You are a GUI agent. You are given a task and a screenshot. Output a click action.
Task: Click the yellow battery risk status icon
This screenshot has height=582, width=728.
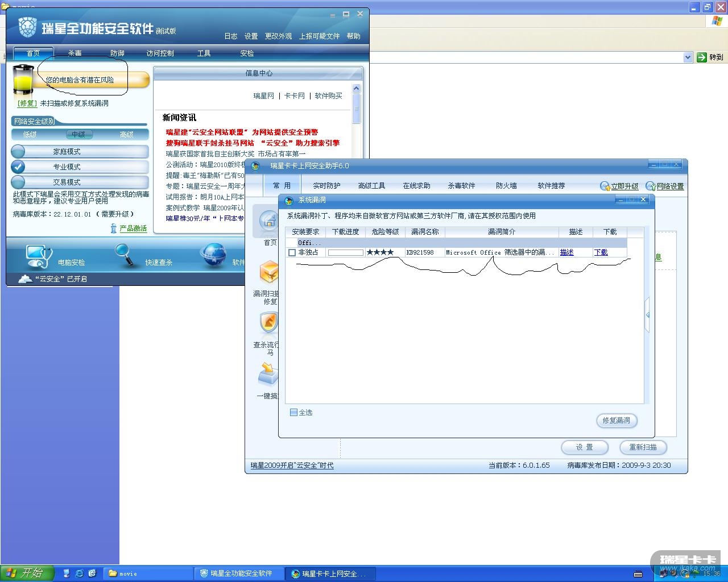[23, 80]
